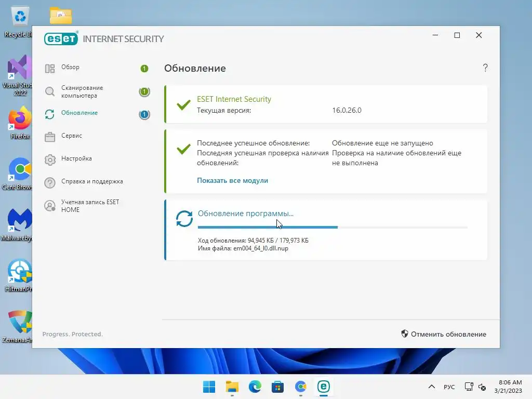Click Ход обновления progress text

coord(253,241)
